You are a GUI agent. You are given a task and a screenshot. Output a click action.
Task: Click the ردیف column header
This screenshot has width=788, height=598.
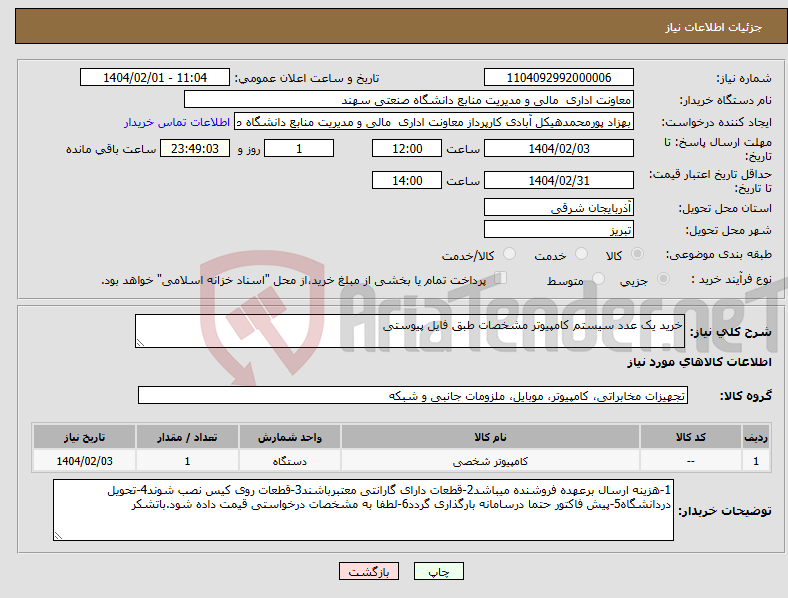click(755, 437)
